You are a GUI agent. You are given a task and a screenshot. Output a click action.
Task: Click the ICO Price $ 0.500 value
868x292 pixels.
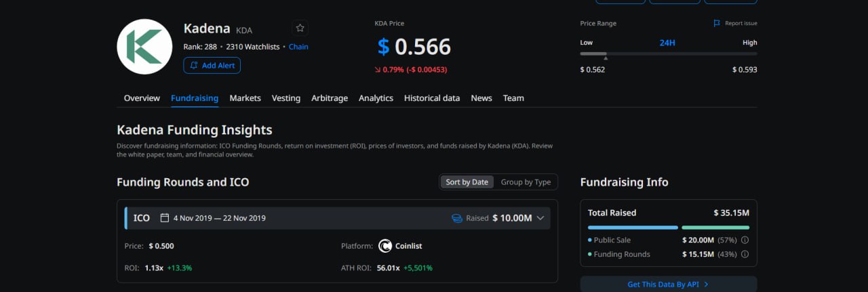pyautogui.click(x=161, y=246)
